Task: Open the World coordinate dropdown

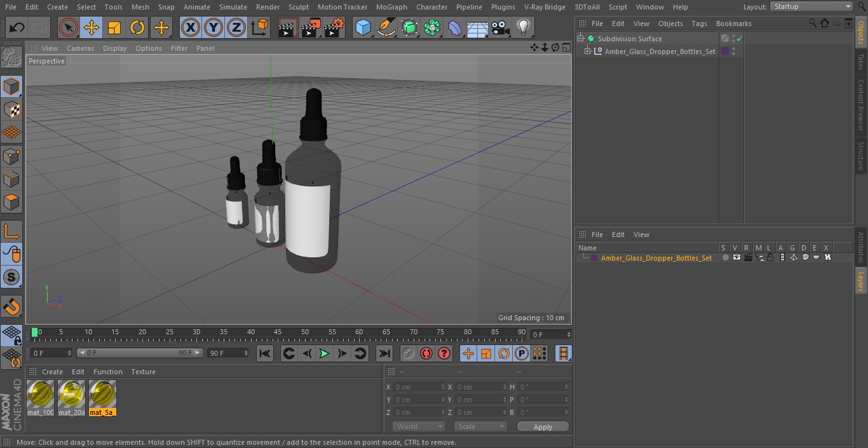Action: click(x=419, y=426)
